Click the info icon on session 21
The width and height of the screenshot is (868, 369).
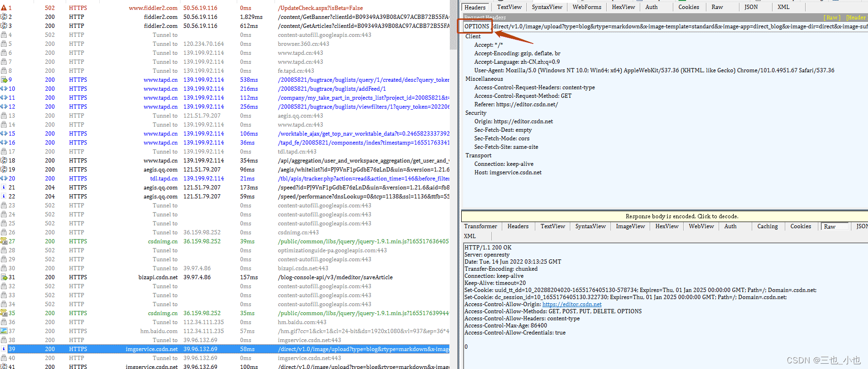[x=4, y=188]
